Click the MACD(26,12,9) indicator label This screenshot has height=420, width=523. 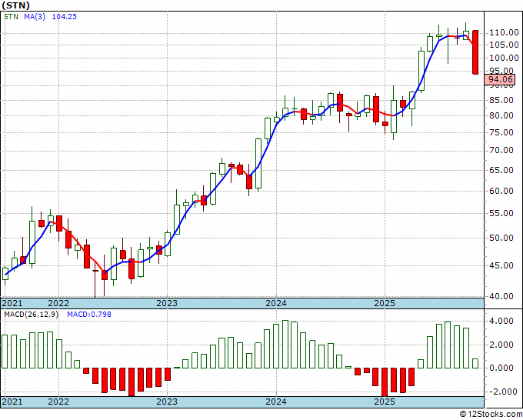(x=31, y=315)
